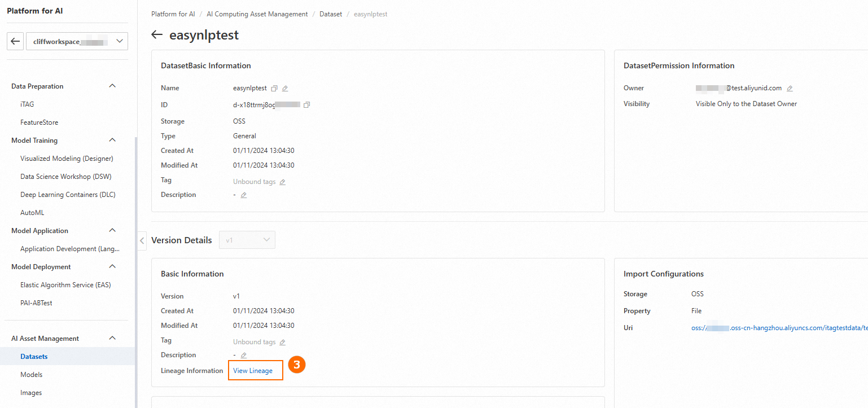Click Storage value 'OSS' in DatasetBasic Information
This screenshot has width=868, height=408.
pyautogui.click(x=239, y=121)
